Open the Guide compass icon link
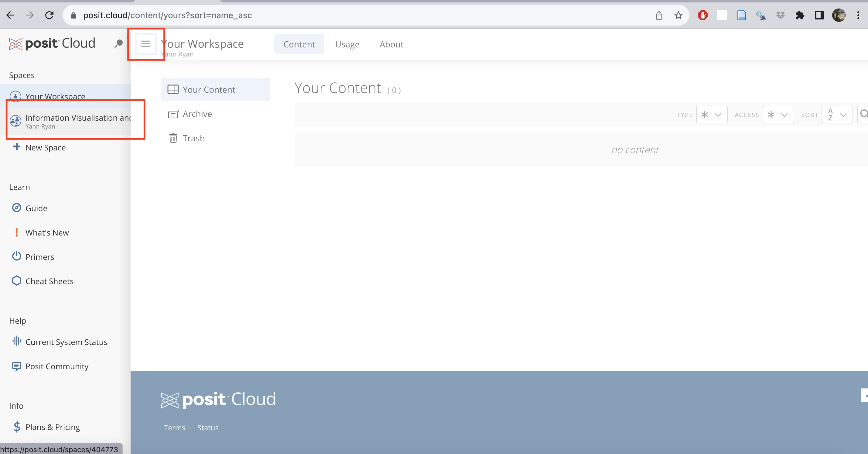 pos(16,208)
